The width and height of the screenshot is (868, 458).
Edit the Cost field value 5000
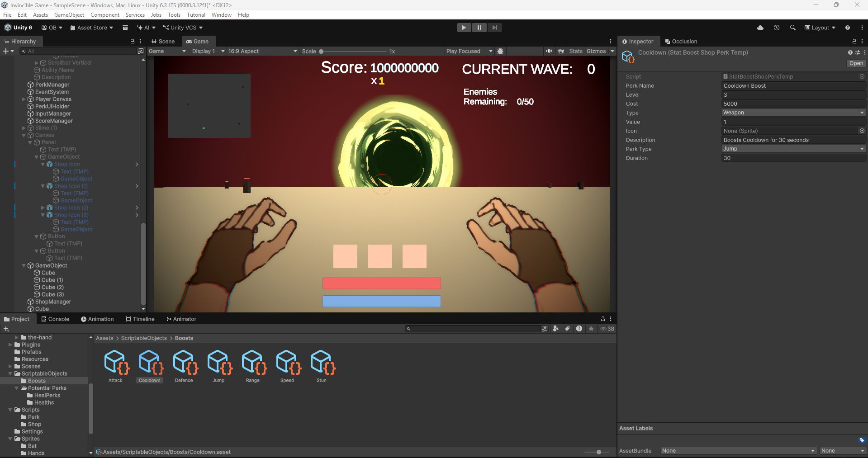794,104
